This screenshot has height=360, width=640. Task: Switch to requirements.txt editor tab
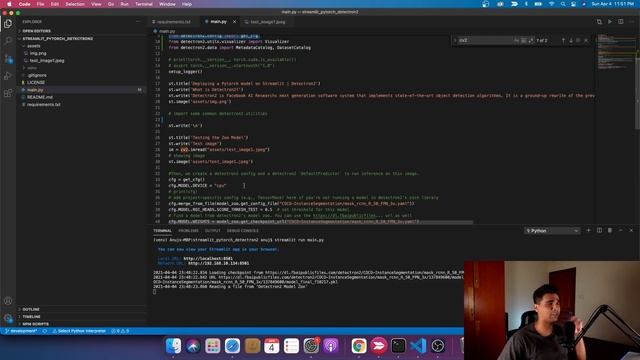(x=174, y=22)
